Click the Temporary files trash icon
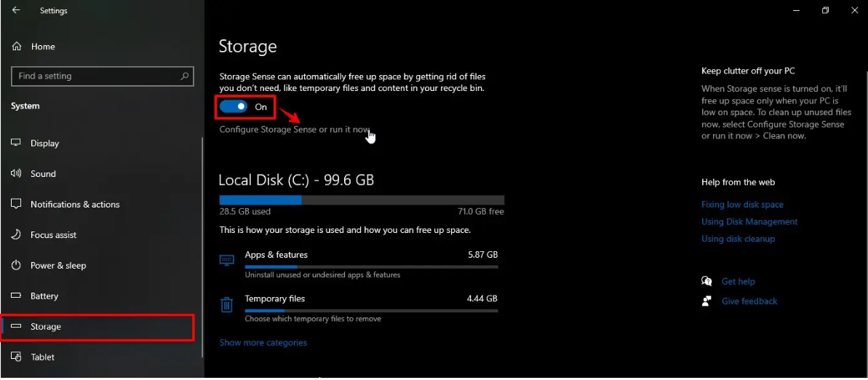 point(227,304)
